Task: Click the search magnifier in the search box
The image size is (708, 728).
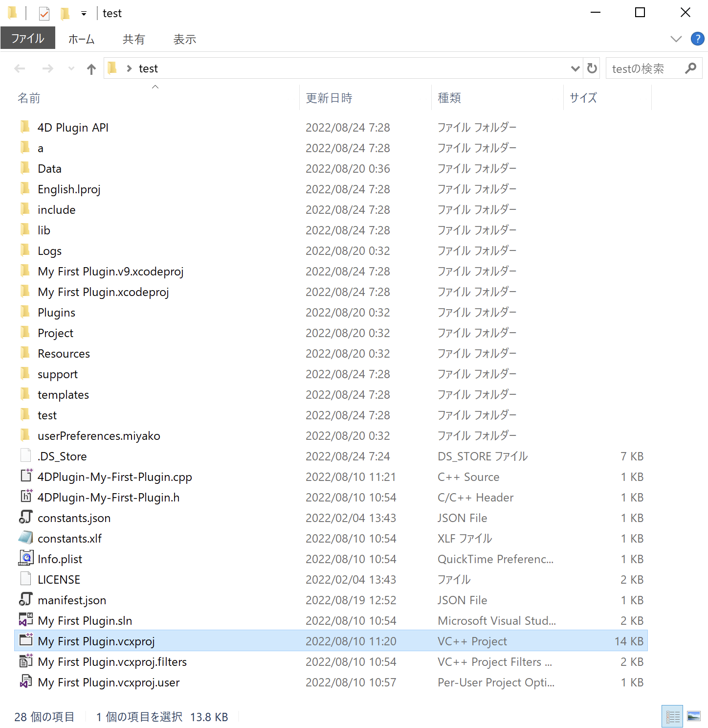Action: pos(691,68)
